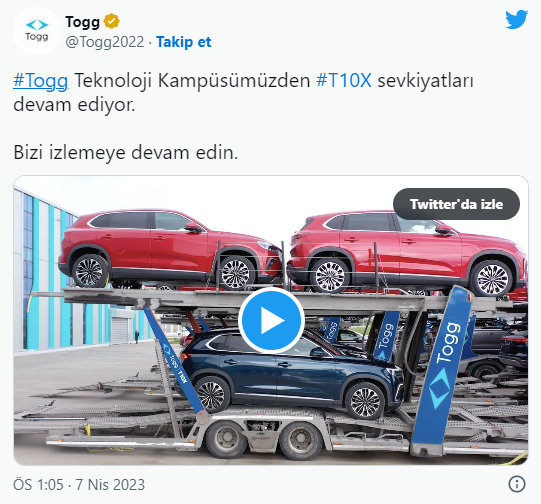
Task: Click the info icon below the video
Action: [x=517, y=484]
